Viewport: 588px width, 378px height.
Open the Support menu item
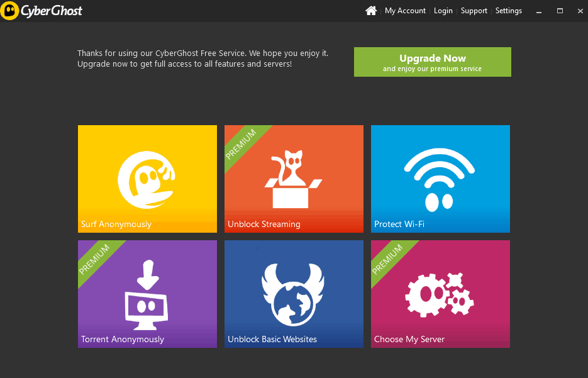point(474,11)
